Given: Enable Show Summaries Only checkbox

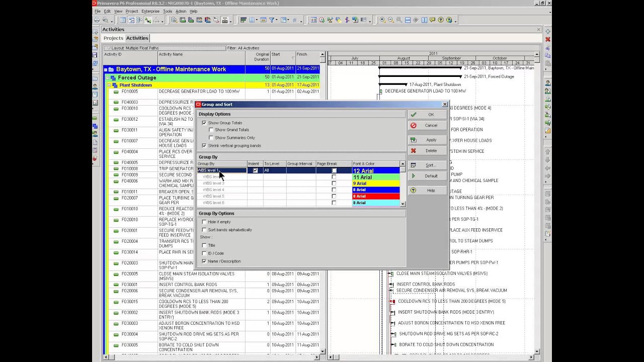Looking at the screenshot, I should click(211, 138).
